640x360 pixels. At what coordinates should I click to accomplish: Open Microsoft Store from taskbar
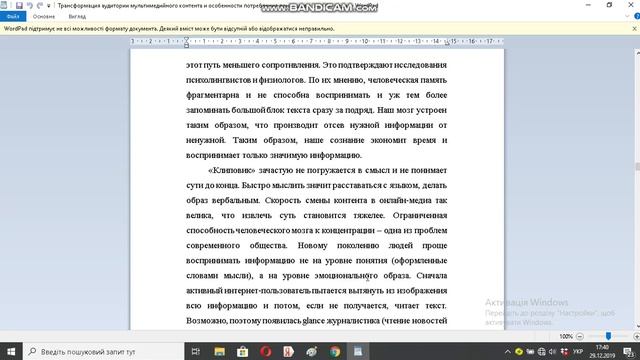tap(242, 351)
